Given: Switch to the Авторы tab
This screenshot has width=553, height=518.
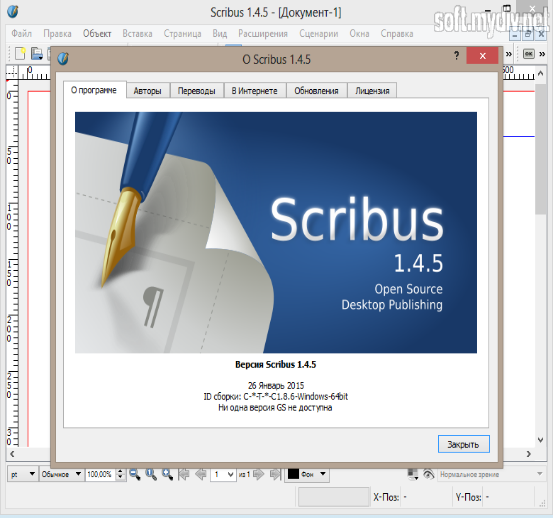Looking at the screenshot, I should coord(147,91).
